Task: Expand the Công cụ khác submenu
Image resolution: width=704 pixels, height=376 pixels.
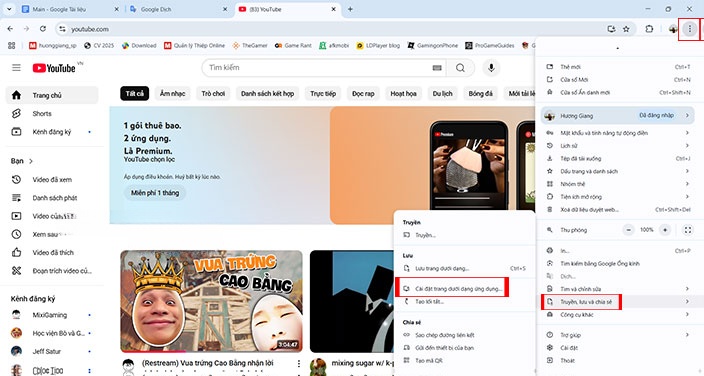Action: (x=687, y=314)
